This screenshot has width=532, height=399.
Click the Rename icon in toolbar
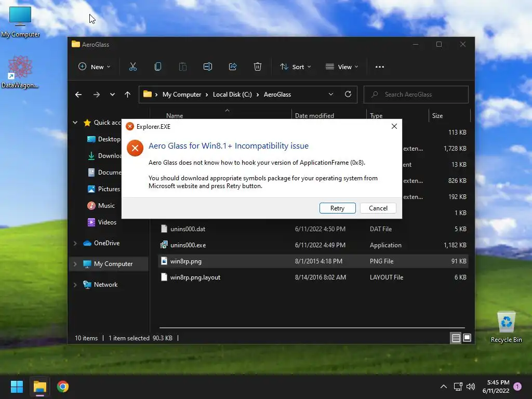[208, 67]
